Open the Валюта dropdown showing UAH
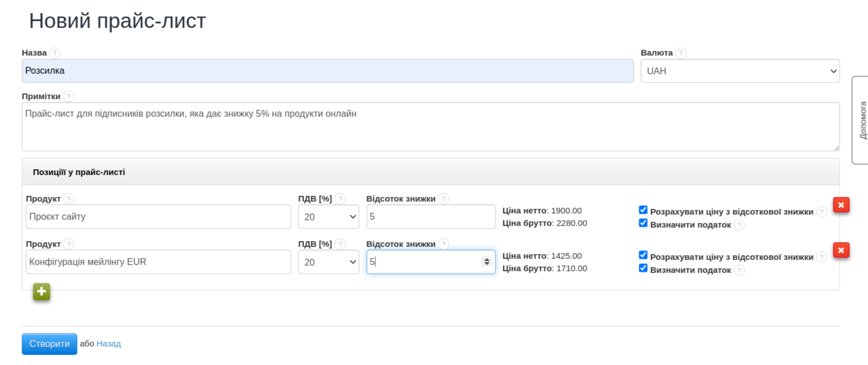The width and height of the screenshot is (868, 365). point(739,71)
